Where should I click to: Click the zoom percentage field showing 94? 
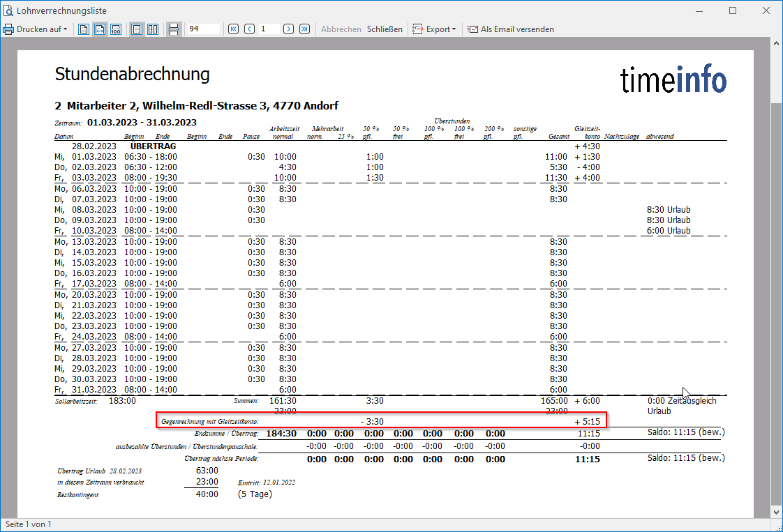[x=202, y=29]
